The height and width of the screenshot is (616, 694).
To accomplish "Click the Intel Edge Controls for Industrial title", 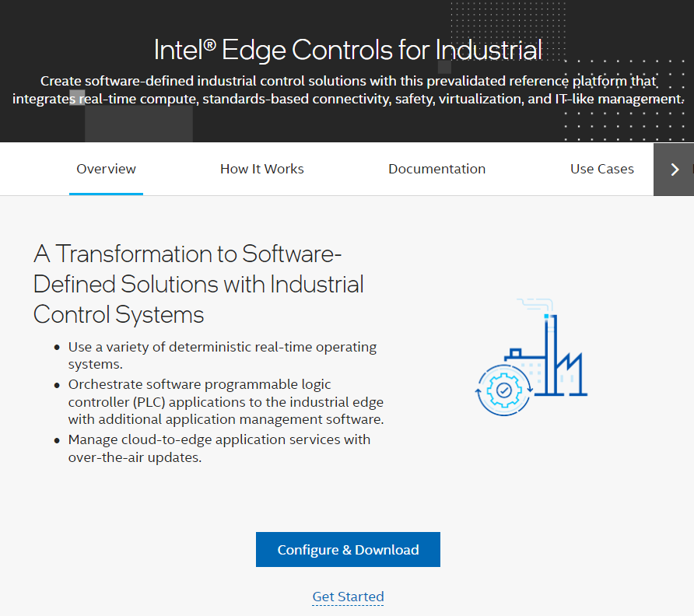I will [x=348, y=49].
